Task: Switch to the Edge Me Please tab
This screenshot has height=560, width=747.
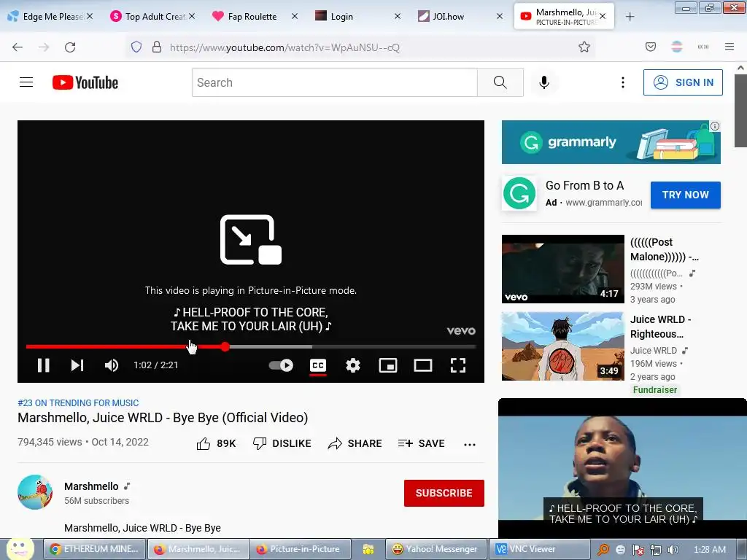Action: pyautogui.click(x=47, y=16)
